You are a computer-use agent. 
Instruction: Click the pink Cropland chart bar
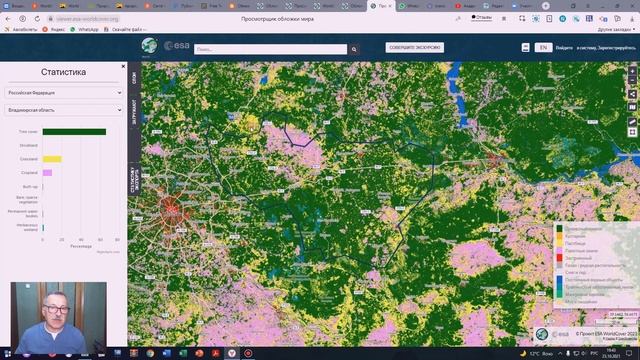point(47,173)
